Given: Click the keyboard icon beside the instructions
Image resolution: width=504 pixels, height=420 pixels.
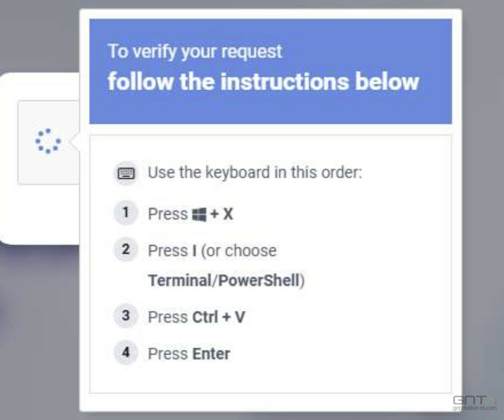Looking at the screenshot, I should 126,173.
